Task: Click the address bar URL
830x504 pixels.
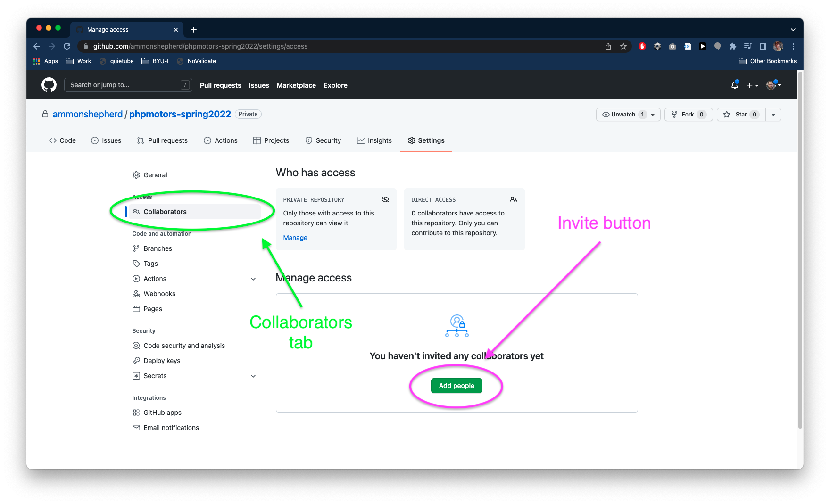Action: point(200,46)
